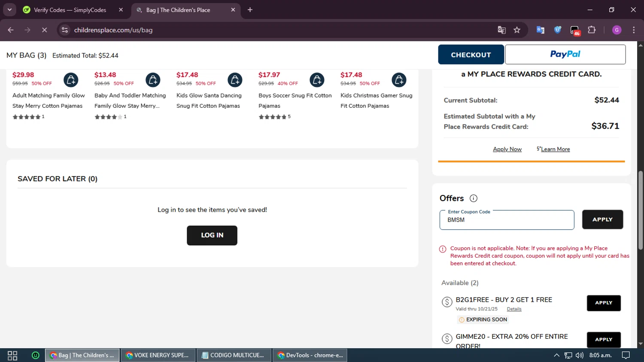This screenshot has width=644, height=362.
Task: Focus the Enter Coupon Code field
Action: pos(507,220)
